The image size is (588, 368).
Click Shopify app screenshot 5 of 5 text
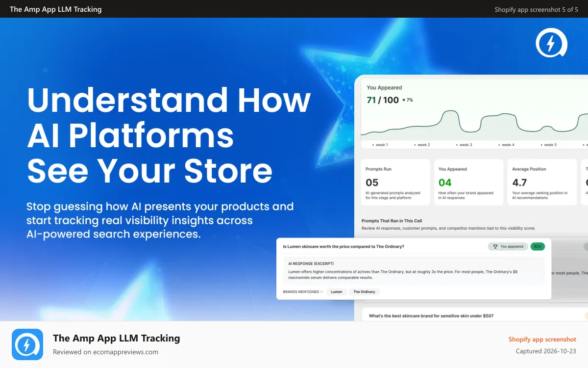point(537,9)
